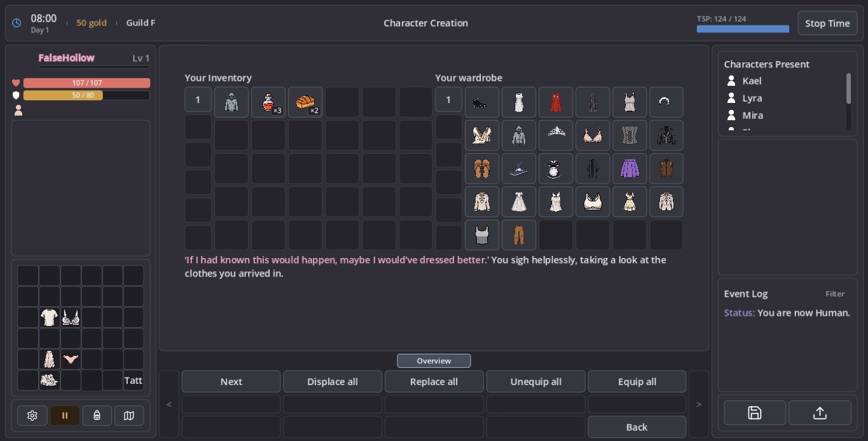This screenshot has width=868, height=441.
Task: Open the world map icon
Action: pyautogui.click(x=129, y=416)
